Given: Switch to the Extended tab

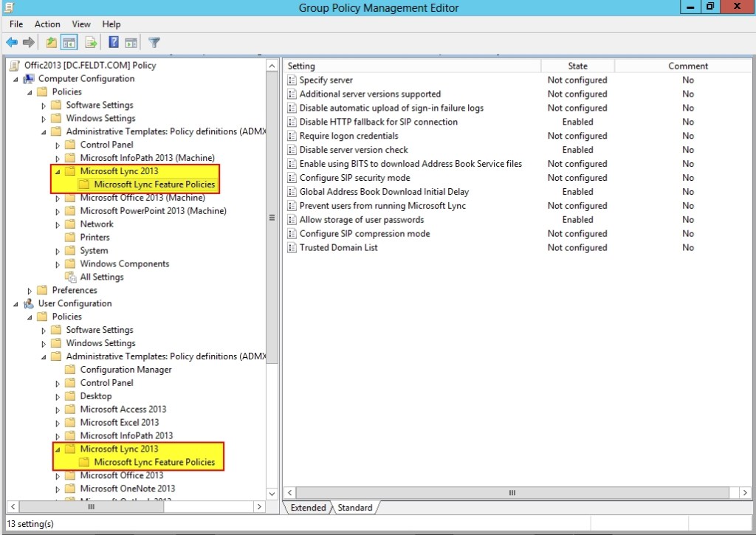Looking at the screenshot, I should (308, 508).
